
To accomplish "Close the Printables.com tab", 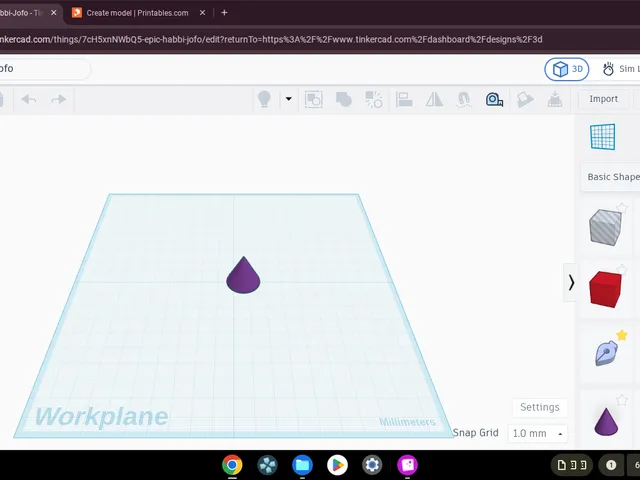I will [202, 13].
